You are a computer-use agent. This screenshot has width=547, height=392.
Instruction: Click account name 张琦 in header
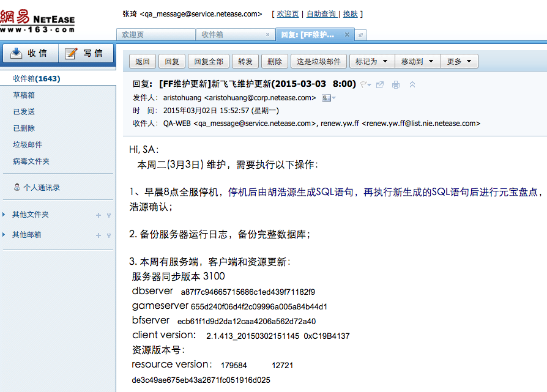coord(130,14)
